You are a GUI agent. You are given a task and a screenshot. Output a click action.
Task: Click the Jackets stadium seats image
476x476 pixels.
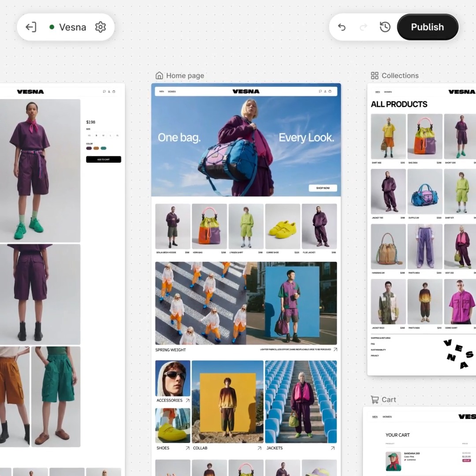(301, 402)
